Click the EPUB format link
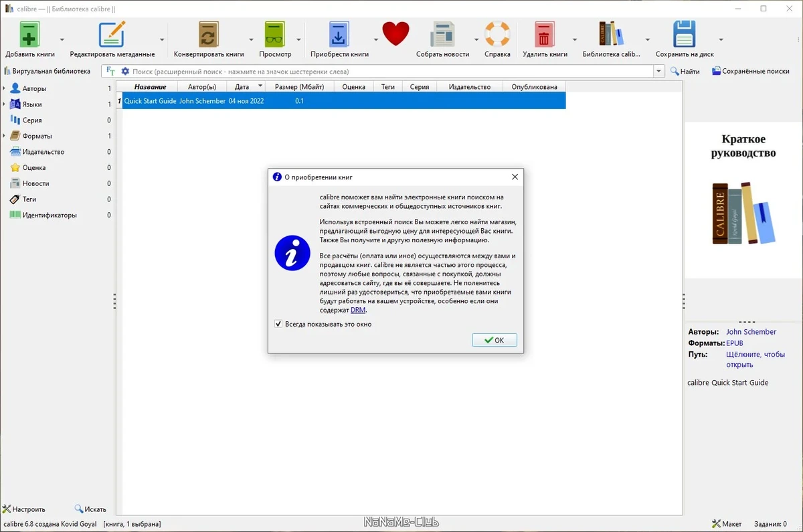The width and height of the screenshot is (803, 532). (735, 343)
